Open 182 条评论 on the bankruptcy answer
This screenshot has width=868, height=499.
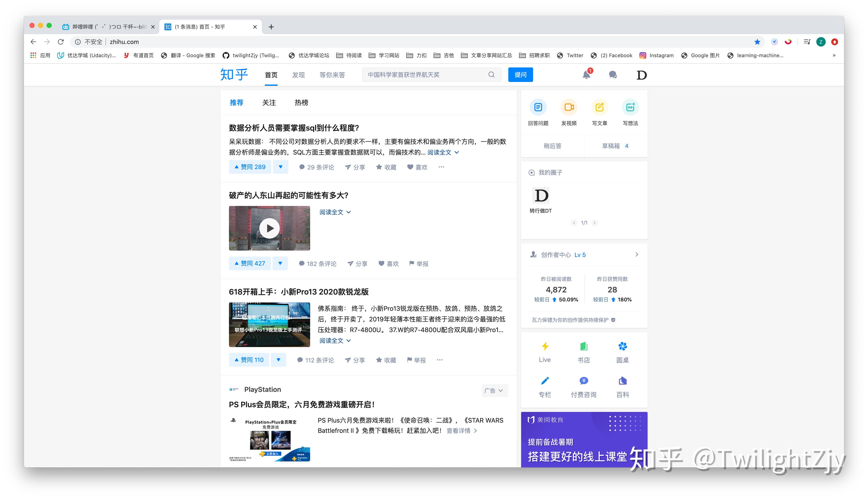[317, 264]
